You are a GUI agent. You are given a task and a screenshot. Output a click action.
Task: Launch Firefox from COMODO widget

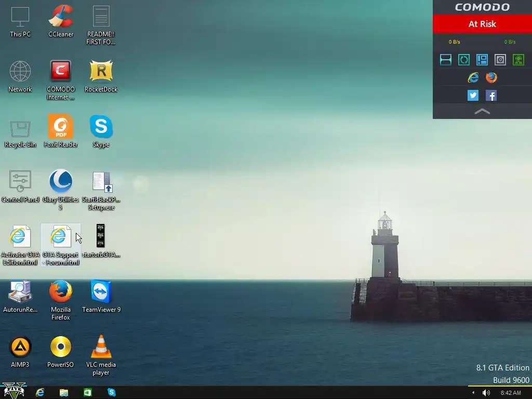click(491, 78)
